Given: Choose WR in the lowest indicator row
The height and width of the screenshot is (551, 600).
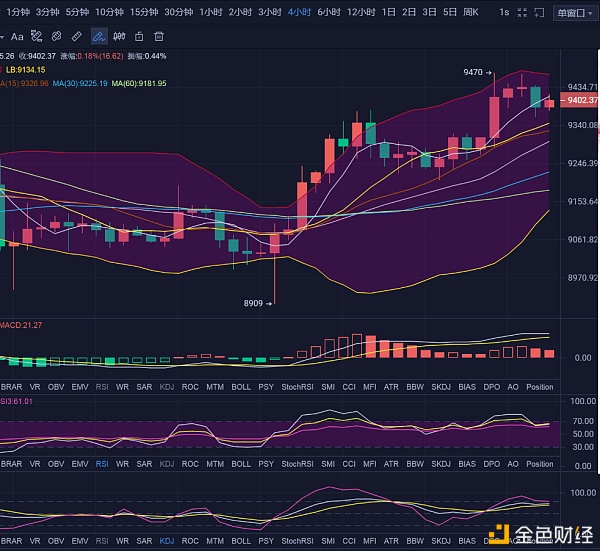Looking at the screenshot, I should click(122, 541).
